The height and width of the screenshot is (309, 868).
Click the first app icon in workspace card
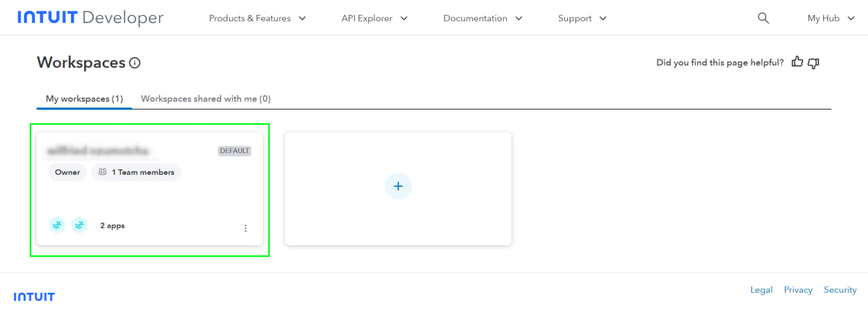58,226
